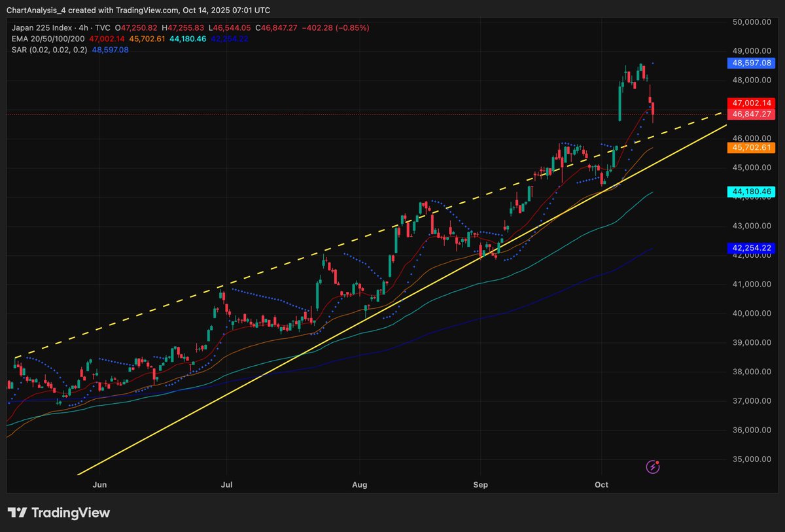This screenshot has width=785, height=532.
Task: Click the Jul label on the time axis
Action: click(227, 485)
